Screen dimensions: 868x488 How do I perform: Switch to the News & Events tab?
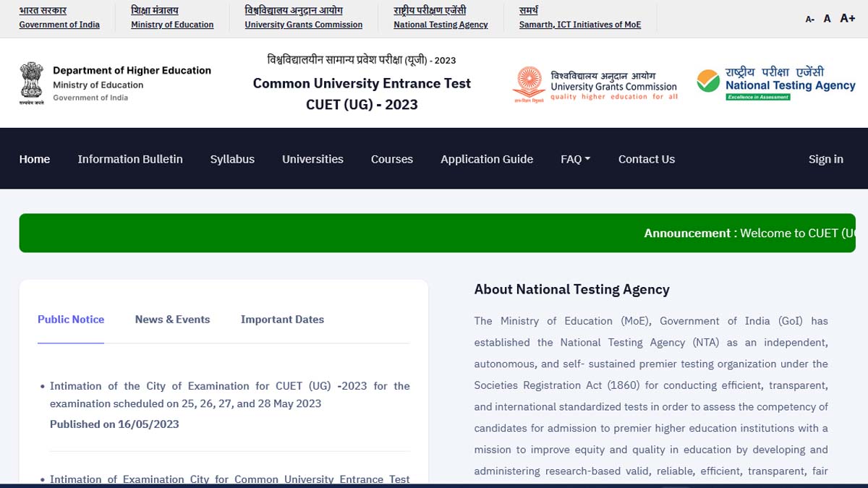[x=172, y=320]
